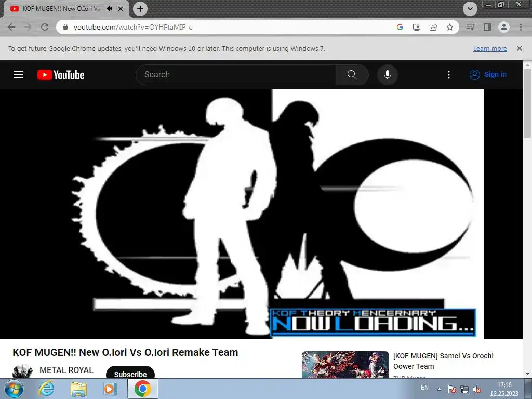The height and width of the screenshot is (399, 532).
Task: Open Windows Media Player in taskbar
Action: pyautogui.click(x=110, y=389)
